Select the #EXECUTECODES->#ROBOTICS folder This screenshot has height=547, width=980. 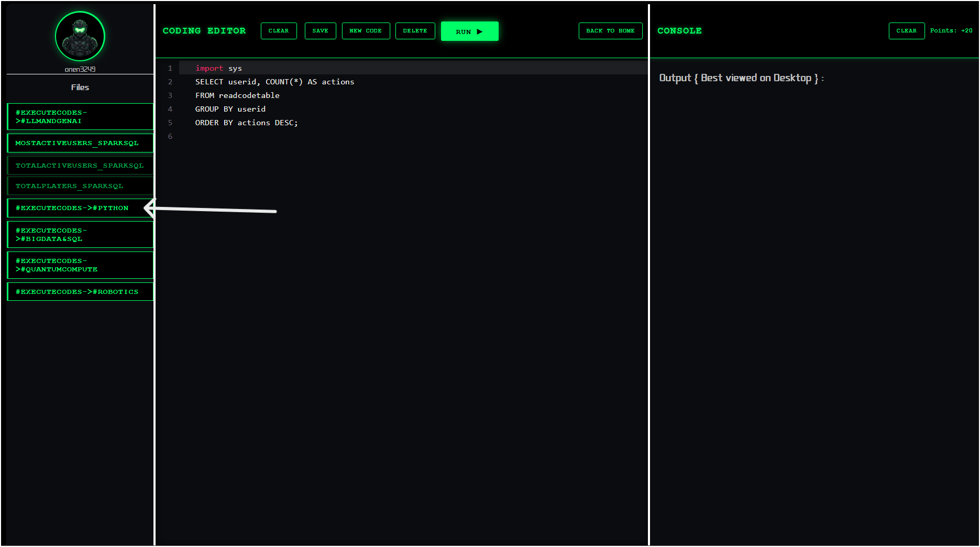pos(80,292)
